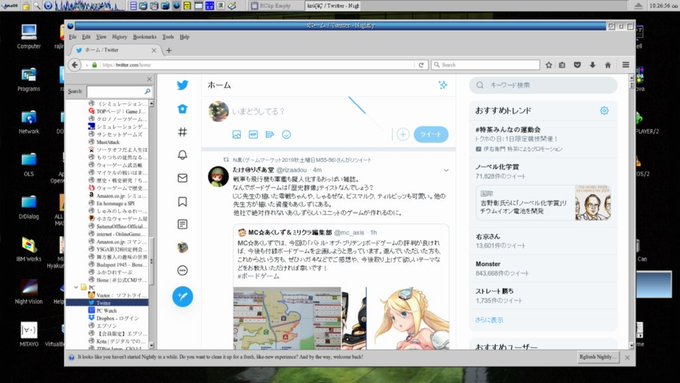Click the Refresh Nightly button

pos(598,357)
